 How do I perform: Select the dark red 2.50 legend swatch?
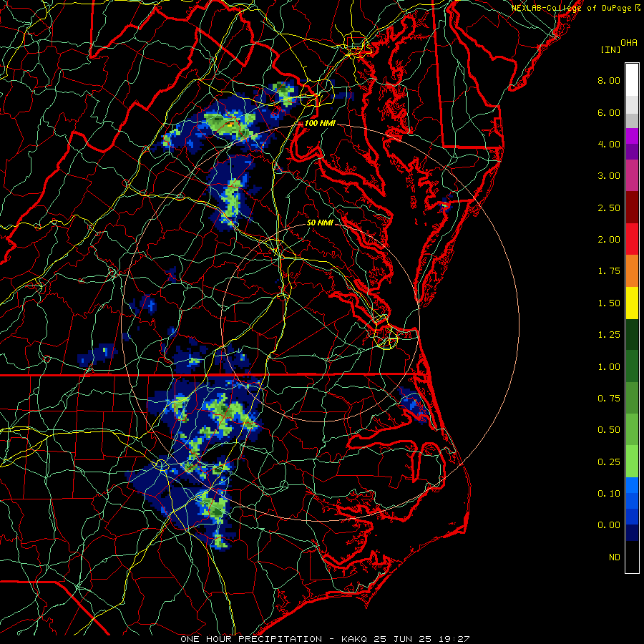pyautogui.click(x=632, y=208)
